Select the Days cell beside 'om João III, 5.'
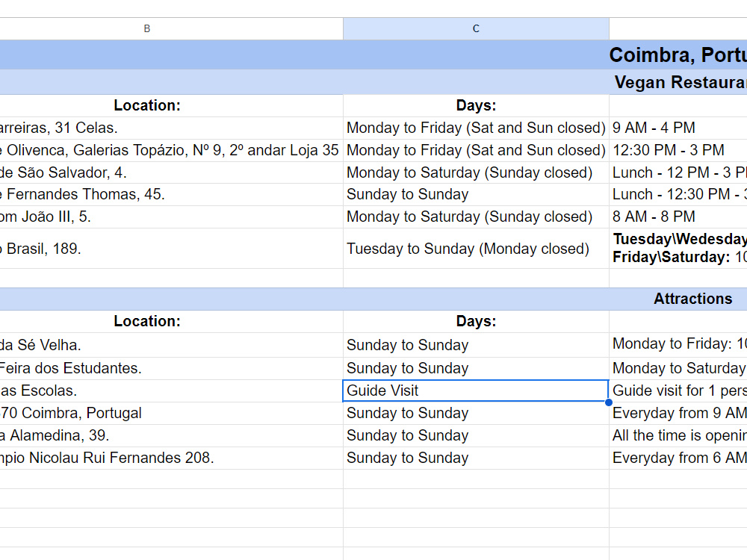This screenshot has width=747, height=560. click(476, 217)
